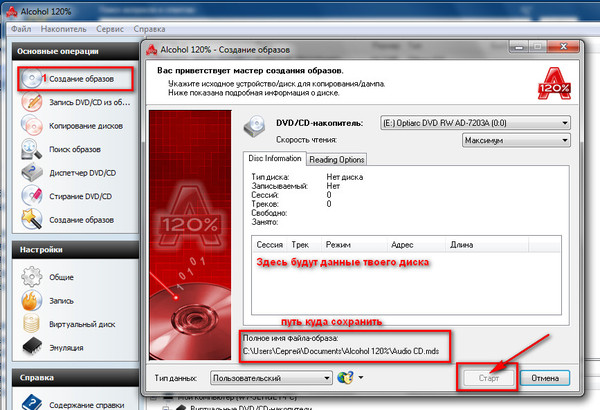Click the Сессия column header
Viewport: 600px width, 410px height.
click(x=269, y=245)
